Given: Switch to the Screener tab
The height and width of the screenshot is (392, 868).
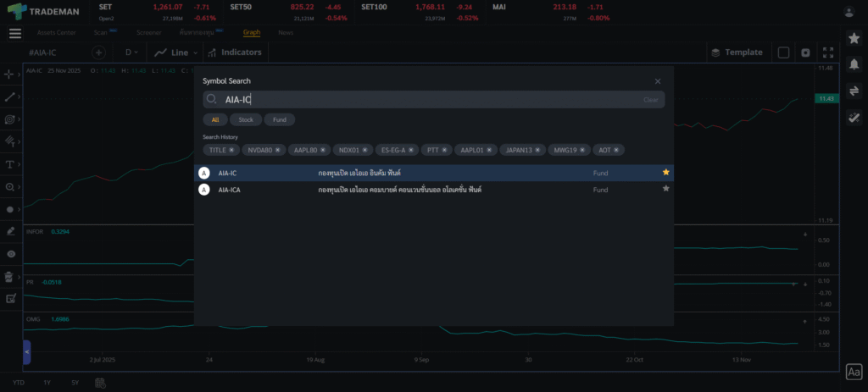Looking at the screenshot, I should tap(149, 32).
